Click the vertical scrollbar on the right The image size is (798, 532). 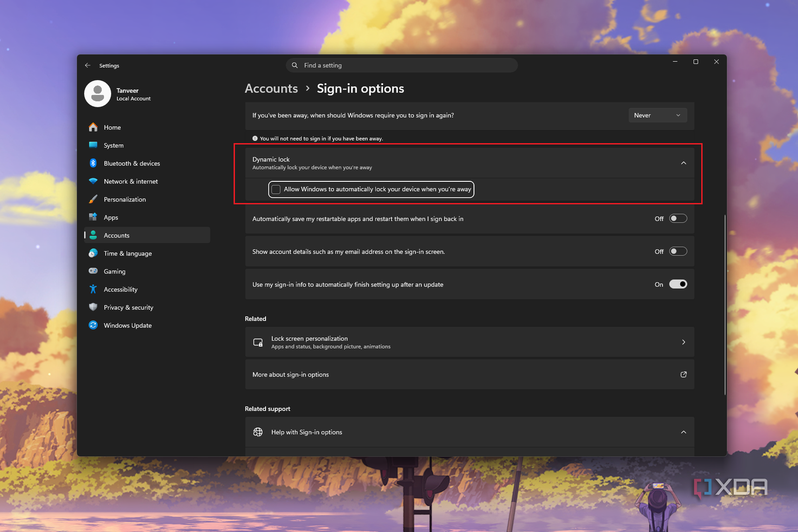pos(724,305)
